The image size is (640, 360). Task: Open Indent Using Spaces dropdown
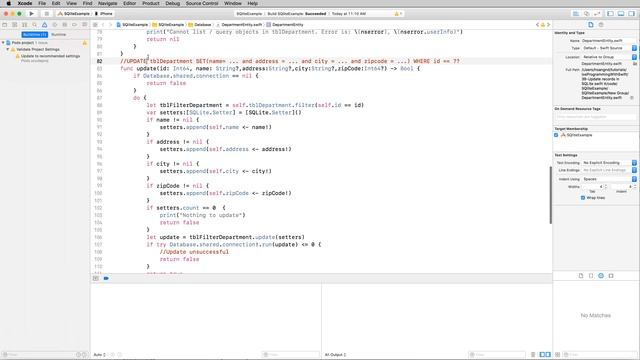609,179
